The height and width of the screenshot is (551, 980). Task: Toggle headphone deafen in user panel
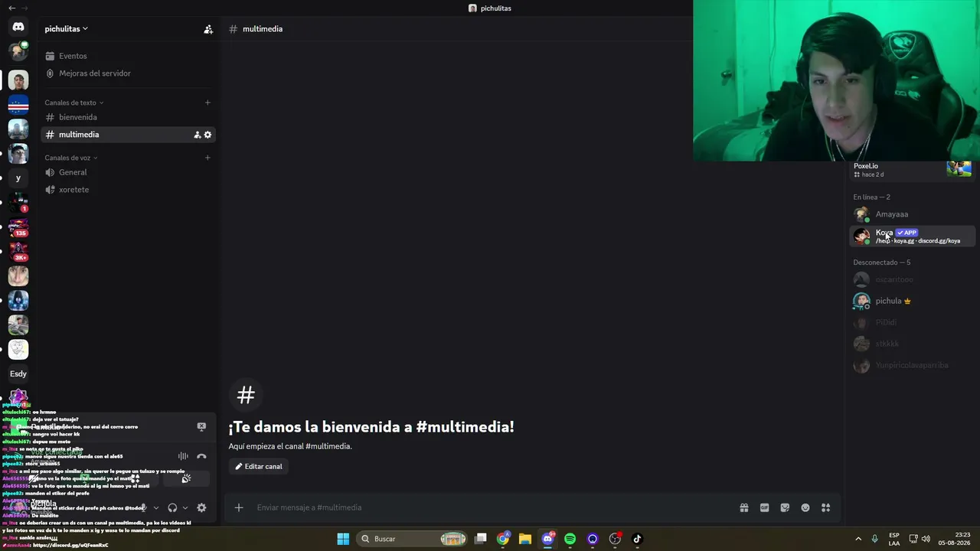[172, 507]
